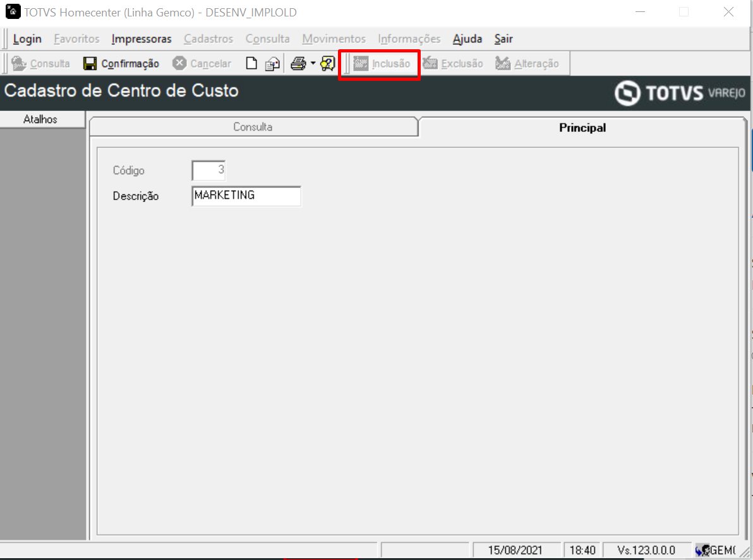Click the Exclusão toolbar button
Screen dimensions: 753x560
click(452, 63)
